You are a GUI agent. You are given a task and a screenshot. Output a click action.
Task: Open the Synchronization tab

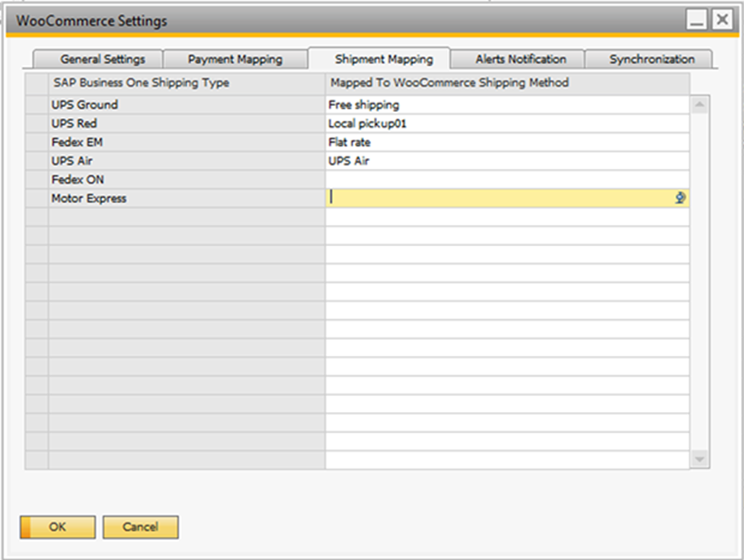[x=651, y=59]
